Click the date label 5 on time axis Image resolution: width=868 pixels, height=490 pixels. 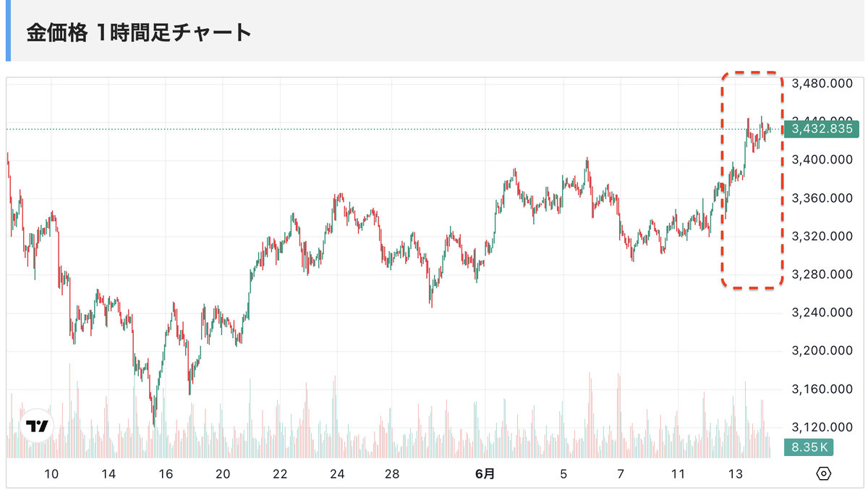[x=563, y=474]
